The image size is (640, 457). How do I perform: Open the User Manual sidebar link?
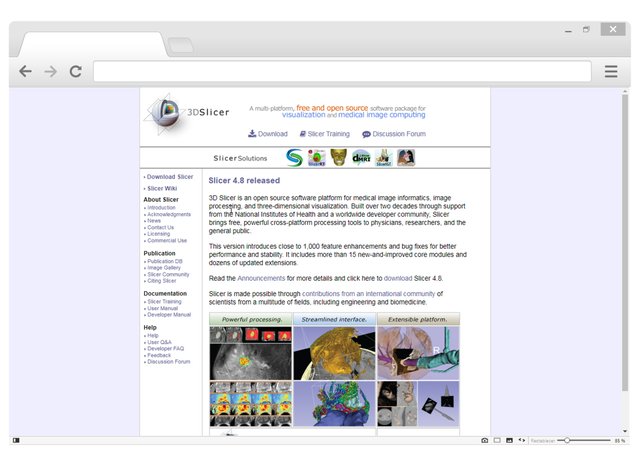point(162,308)
